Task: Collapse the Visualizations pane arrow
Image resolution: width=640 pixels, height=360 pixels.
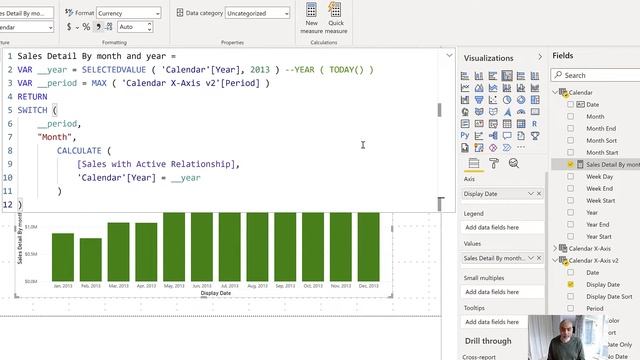Action: [x=540, y=58]
